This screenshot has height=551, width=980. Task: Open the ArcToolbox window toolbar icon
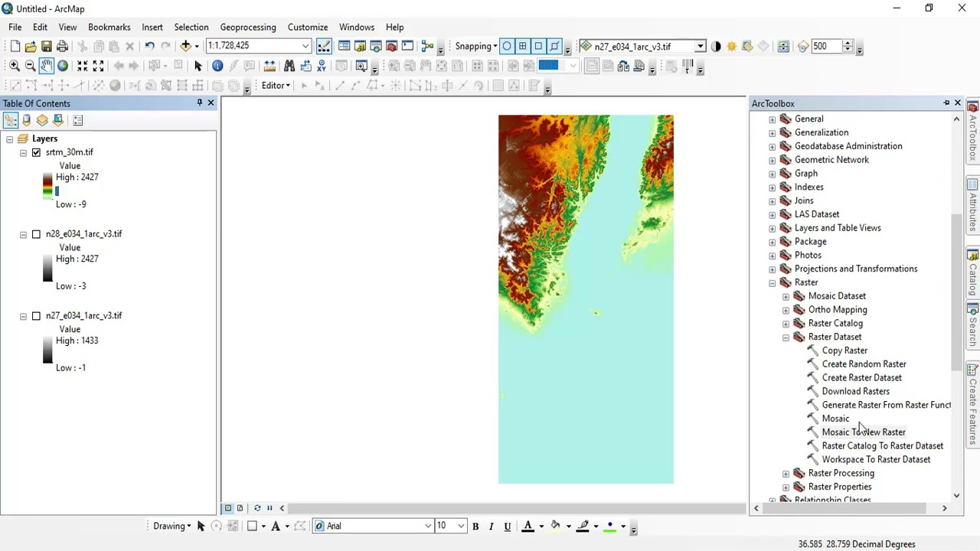point(391,47)
